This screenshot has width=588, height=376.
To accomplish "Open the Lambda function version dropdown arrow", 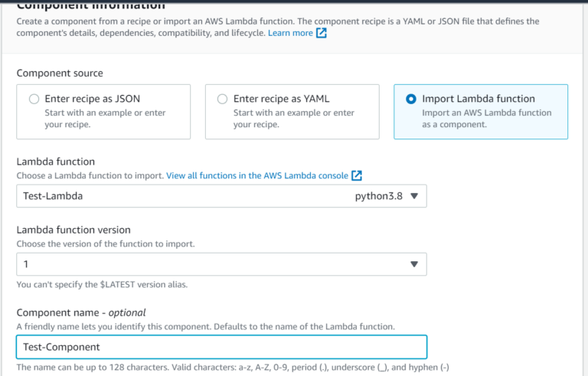I will pos(414,264).
